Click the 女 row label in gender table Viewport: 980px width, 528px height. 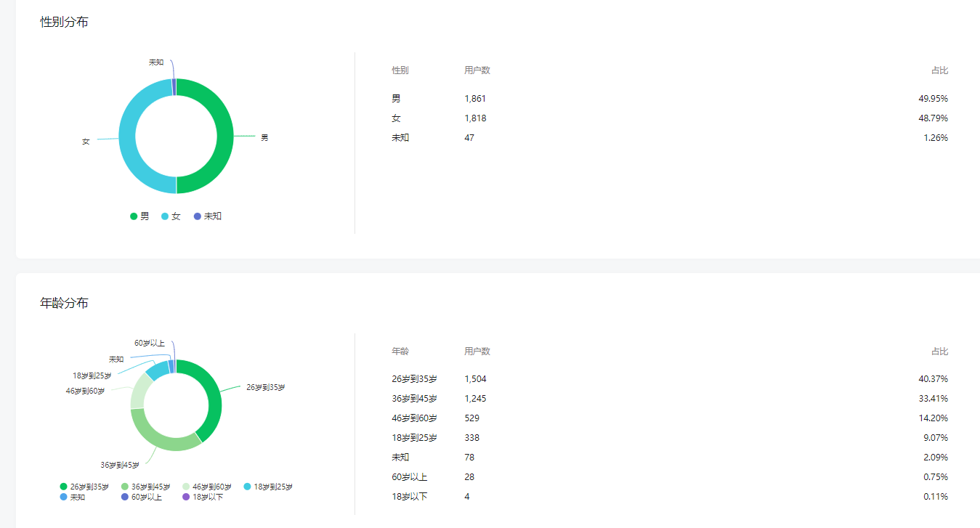tap(396, 118)
